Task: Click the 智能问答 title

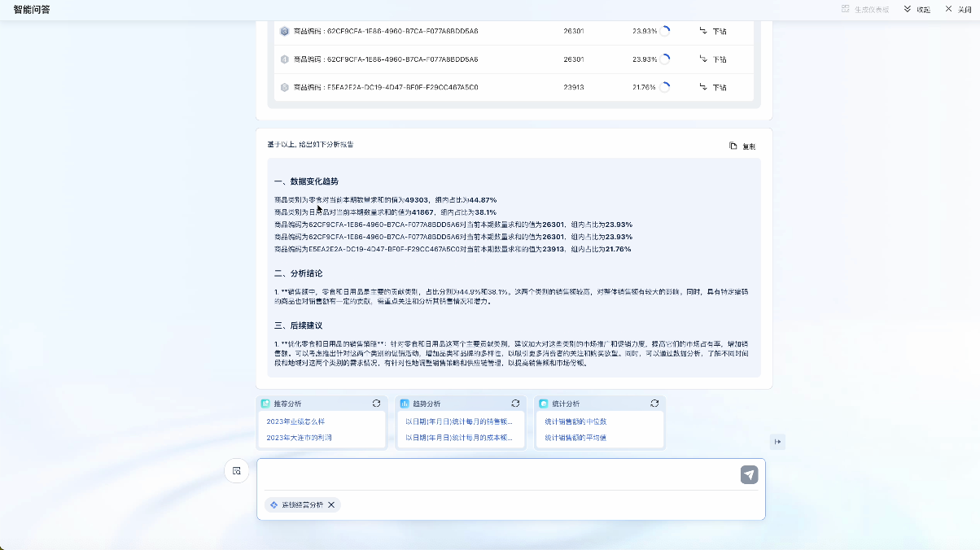Action: click(x=32, y=10)
